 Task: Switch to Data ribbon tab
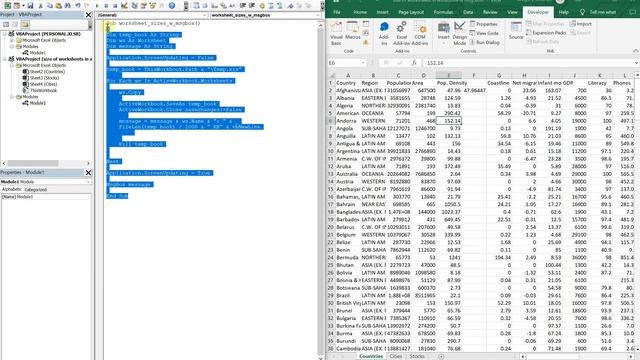pos(468,12)
